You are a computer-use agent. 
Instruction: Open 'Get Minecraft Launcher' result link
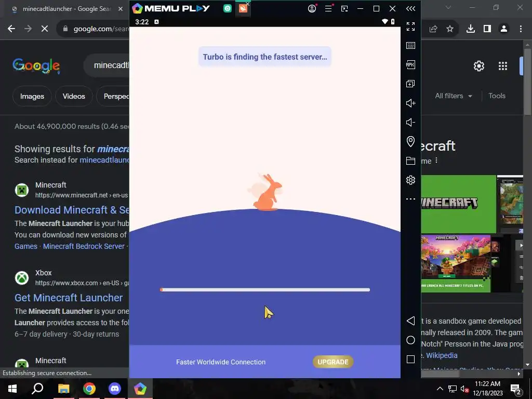tap(69, 298)
